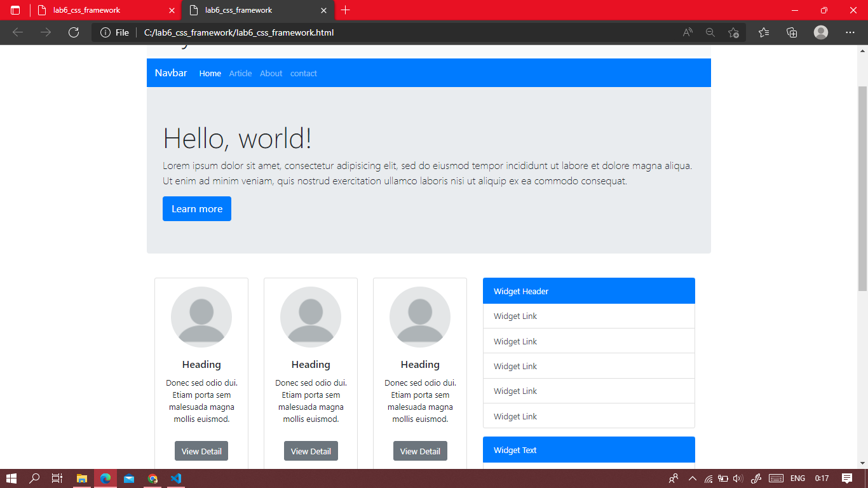Click the Learn more button
Image resolution: width=868 pixels, height=488 pixels.
[197, 209]
